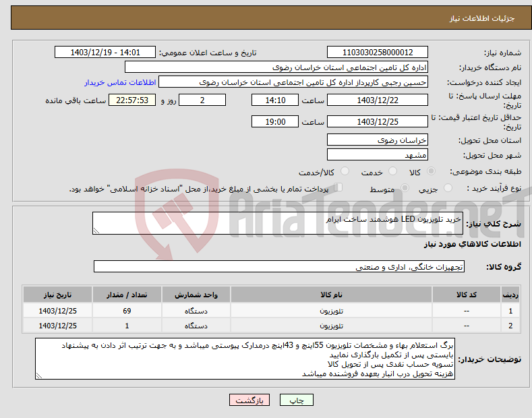Select the خدمت radio button

[392, 171]
